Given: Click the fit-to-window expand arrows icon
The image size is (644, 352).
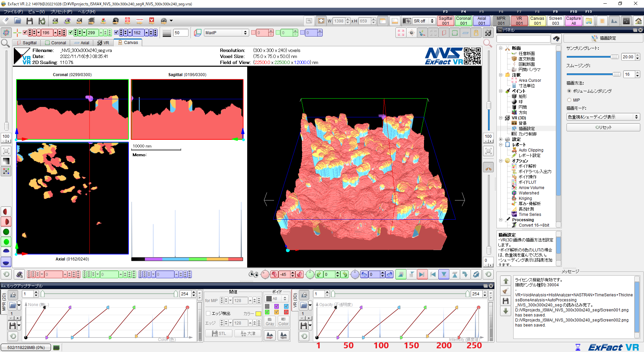Looking at the screenshot, I should (401, 33).
